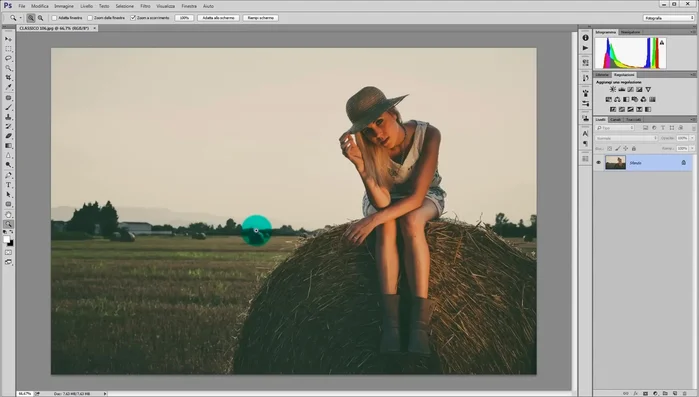This screenshot has height=397, width=699.
Task: Select the Dodge tool
Action: click(8, 165)
